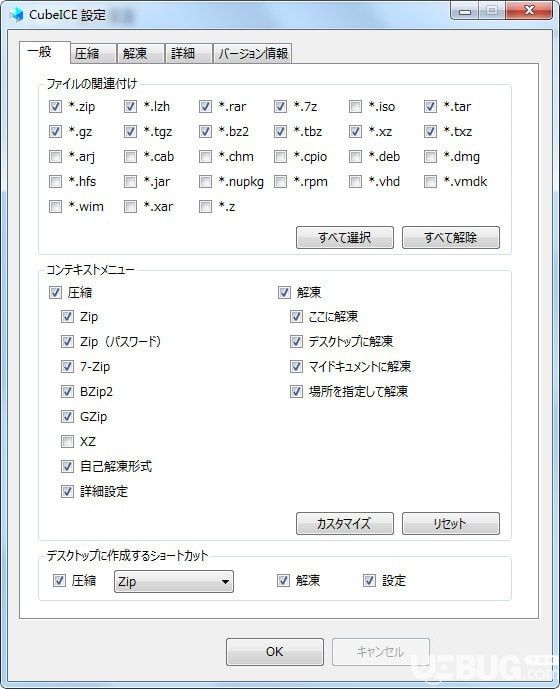Enable the *.z file association

tap(205, 207)
